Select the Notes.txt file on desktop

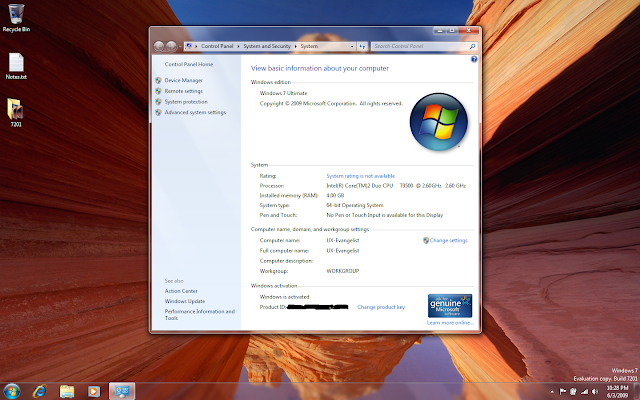[16, 66]
